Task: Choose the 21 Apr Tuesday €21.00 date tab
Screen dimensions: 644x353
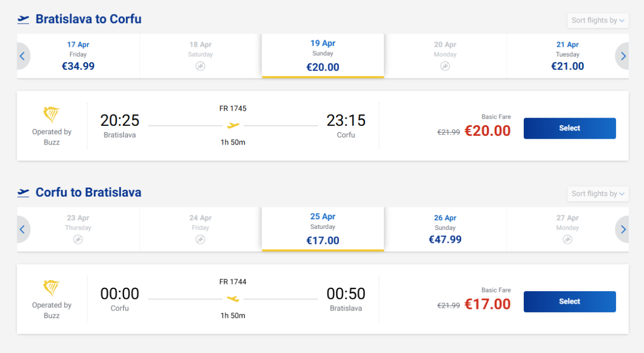Action: tap(567, 56)
